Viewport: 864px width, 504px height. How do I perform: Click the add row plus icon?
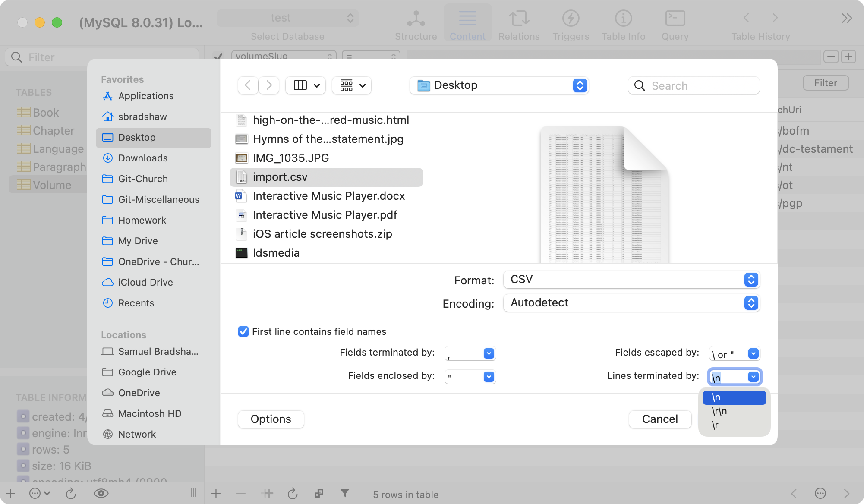[216, 494]
